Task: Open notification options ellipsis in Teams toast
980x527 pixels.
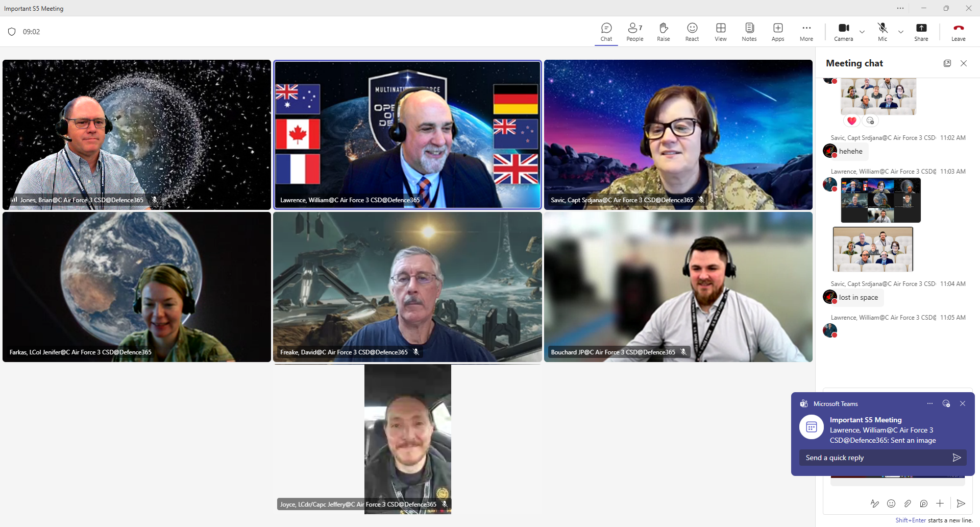Action: [x=930, y=403]
